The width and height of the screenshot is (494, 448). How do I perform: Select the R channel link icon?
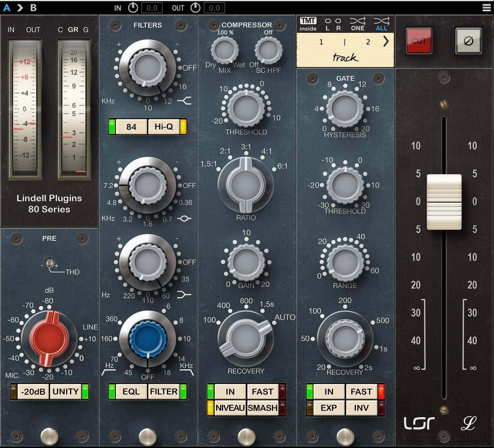[338, 24]
